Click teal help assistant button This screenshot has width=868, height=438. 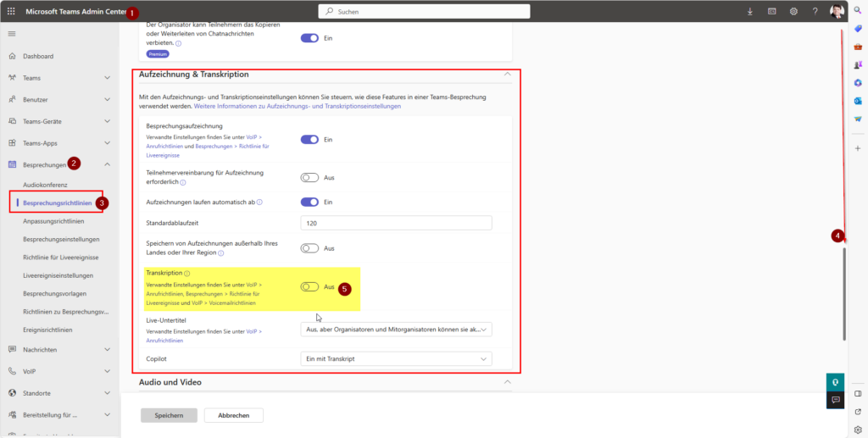click(835, 381)
